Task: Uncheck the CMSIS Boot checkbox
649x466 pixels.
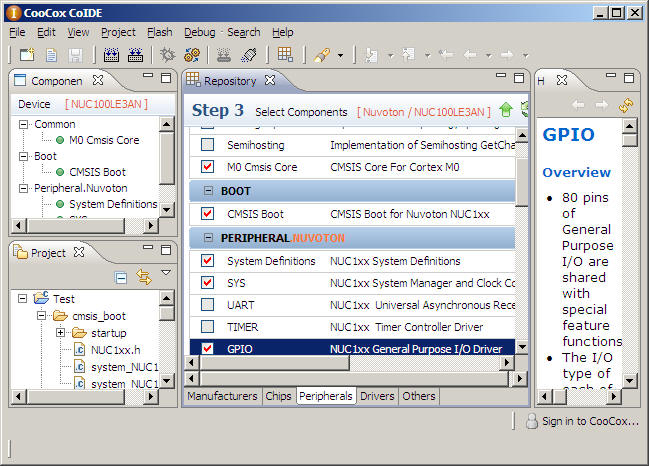Action: 207,213
